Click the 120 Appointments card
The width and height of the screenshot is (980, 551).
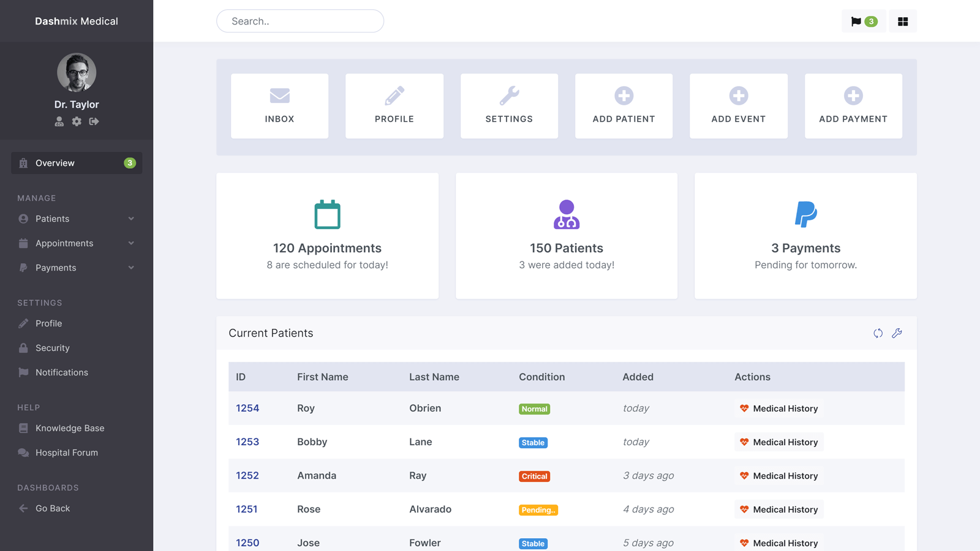327,236
